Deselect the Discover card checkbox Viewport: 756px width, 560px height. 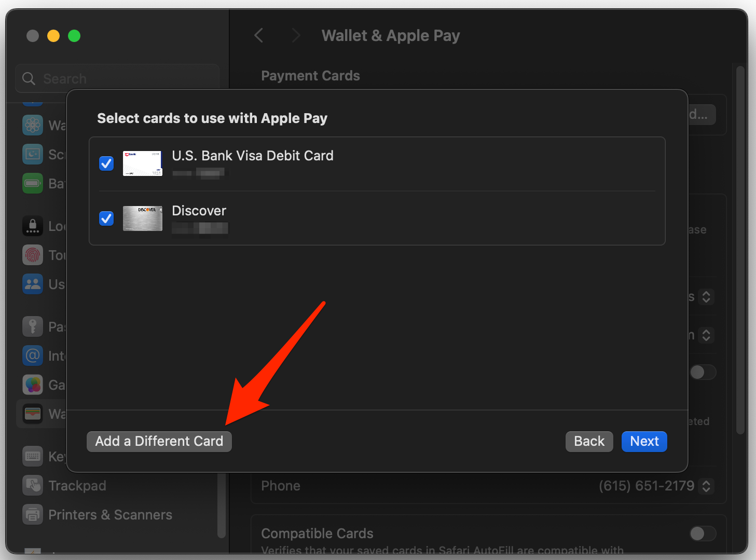coord(106,218)
